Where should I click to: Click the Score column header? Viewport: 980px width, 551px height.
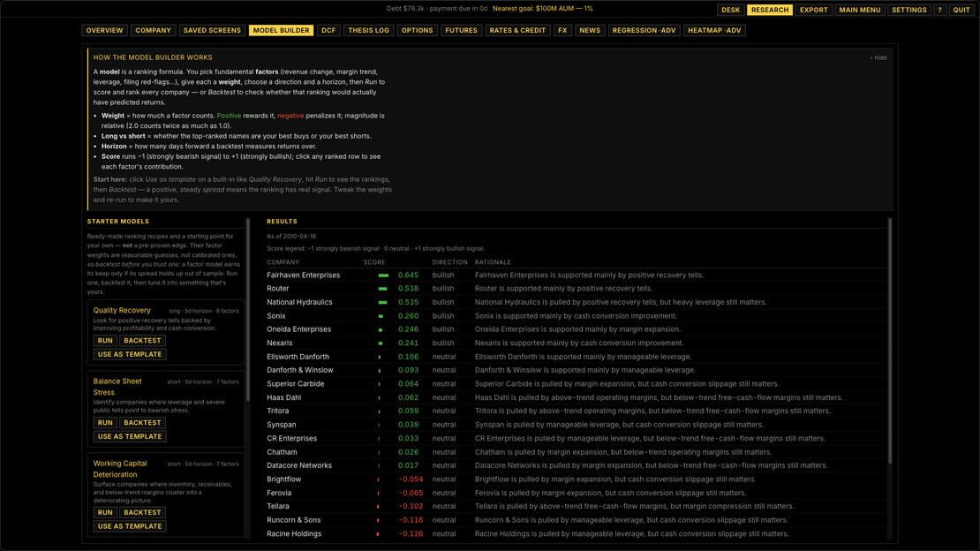tap(374, 262)
